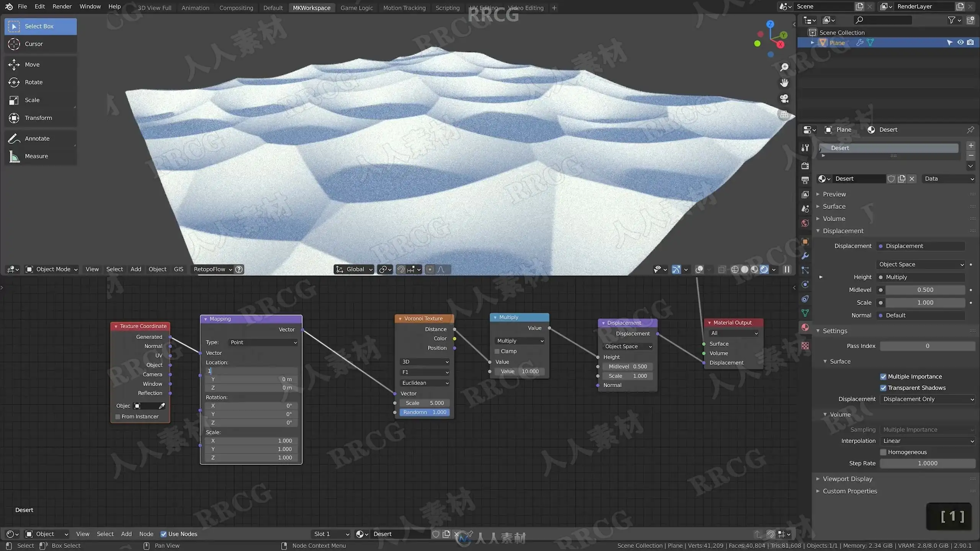Collapse the Displacement panel

tap(843, 231)
